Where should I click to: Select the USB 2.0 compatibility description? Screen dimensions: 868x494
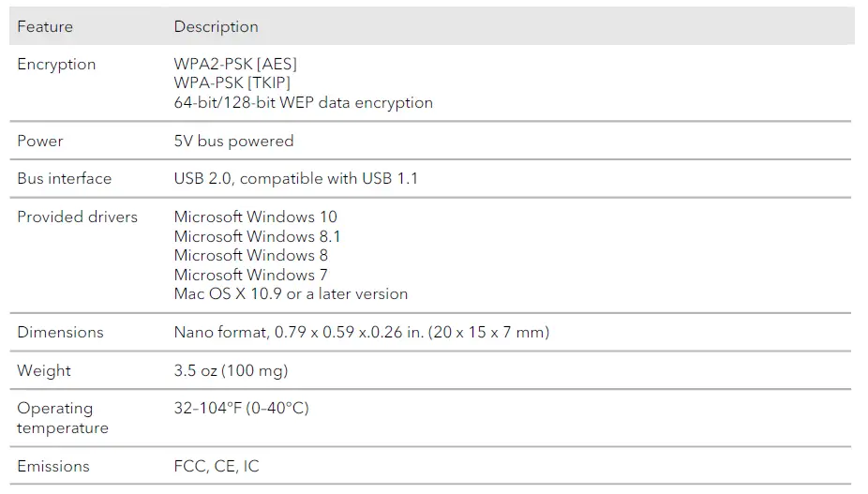point(295,178)
